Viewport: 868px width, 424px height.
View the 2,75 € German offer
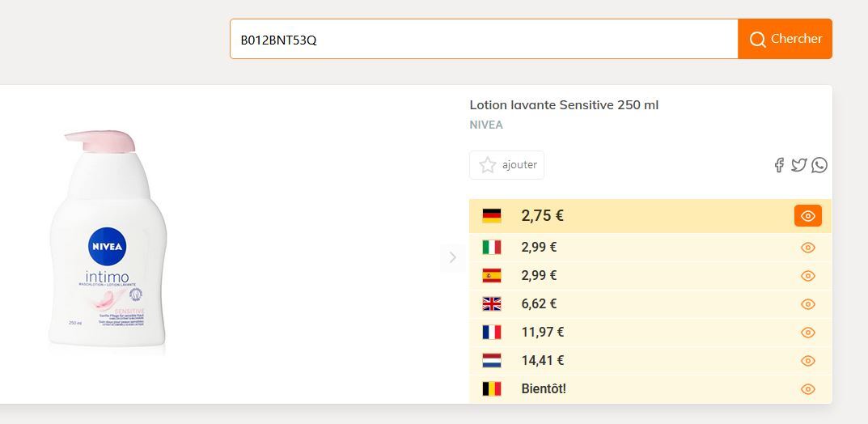[x=807, y=216]
